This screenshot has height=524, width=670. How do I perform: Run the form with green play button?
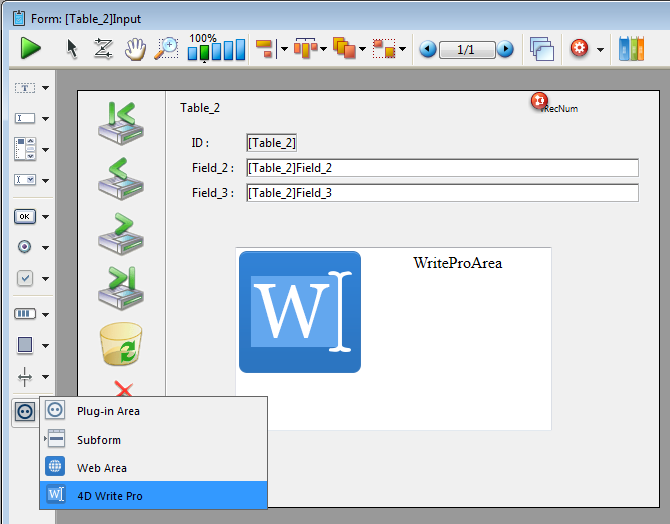(x=30, y=48)
